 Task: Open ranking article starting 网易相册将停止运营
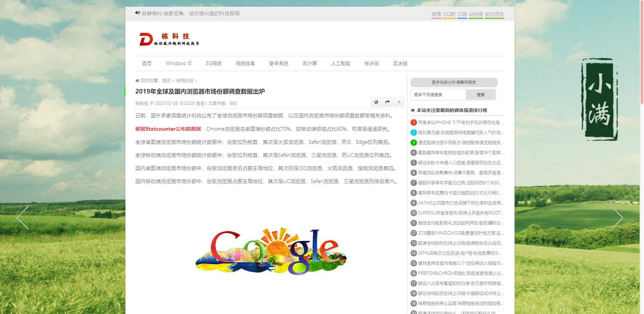click(x=461, y=304)
